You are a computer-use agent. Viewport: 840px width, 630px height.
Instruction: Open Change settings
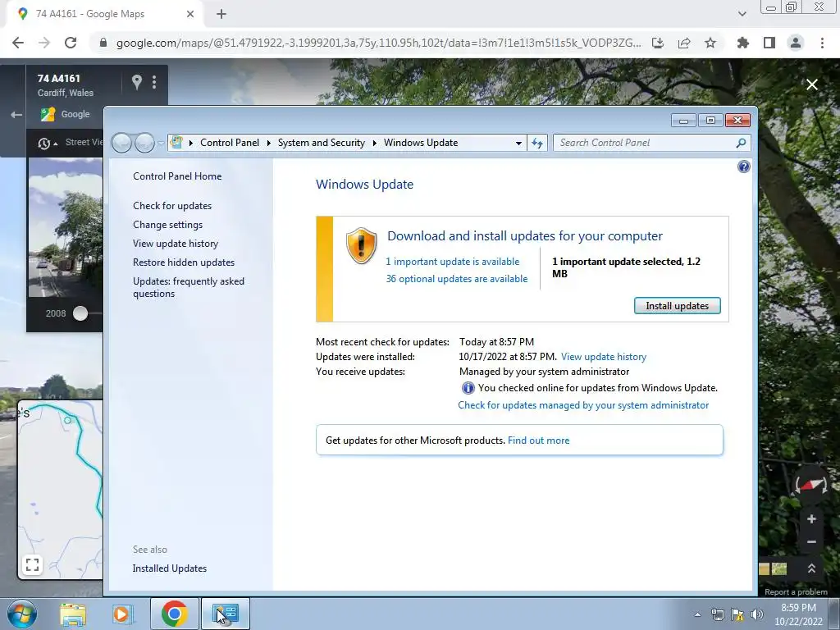pos(167,225)
